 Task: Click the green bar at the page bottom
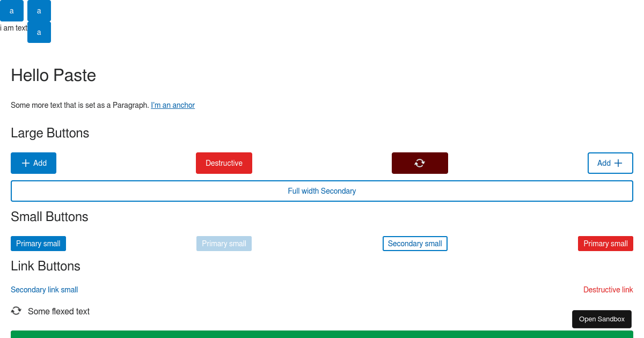coord(322,334)
